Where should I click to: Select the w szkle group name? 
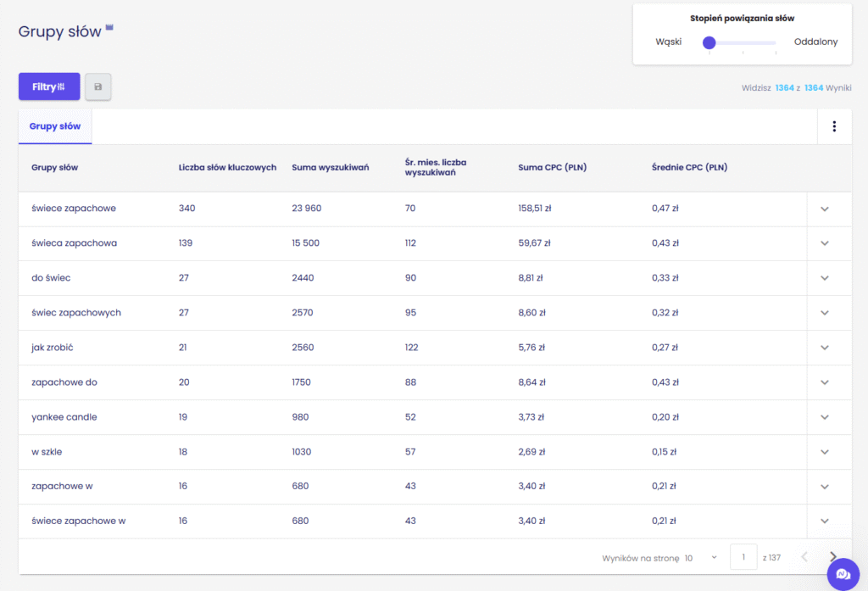(x=47, y=452)
